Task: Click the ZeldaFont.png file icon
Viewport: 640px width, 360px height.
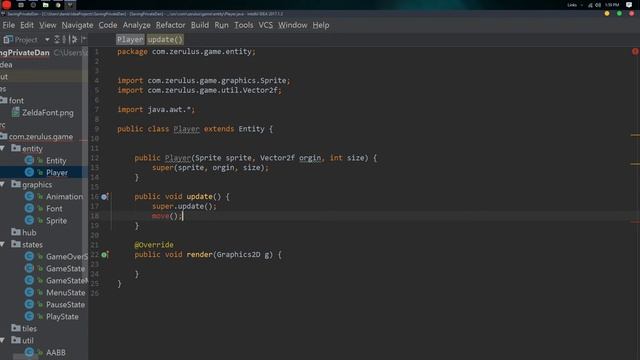Action: pos(16,112)
